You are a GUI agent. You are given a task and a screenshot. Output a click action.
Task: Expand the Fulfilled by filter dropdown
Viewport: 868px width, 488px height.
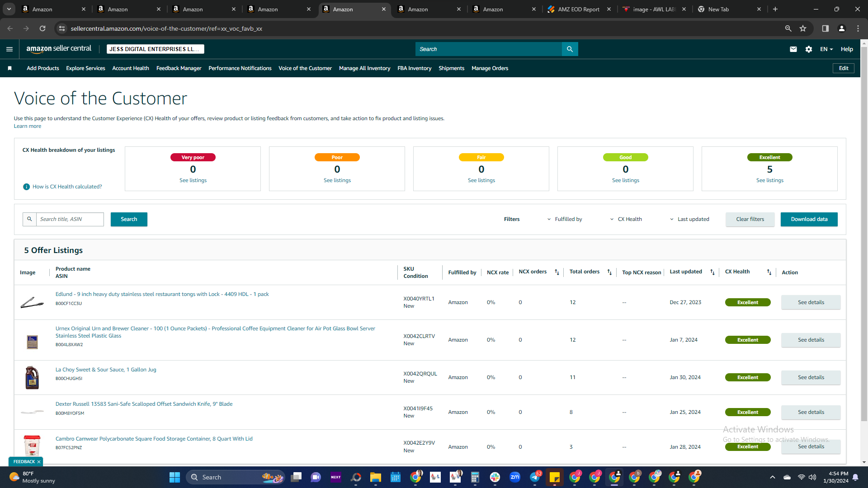click(565, 219)
